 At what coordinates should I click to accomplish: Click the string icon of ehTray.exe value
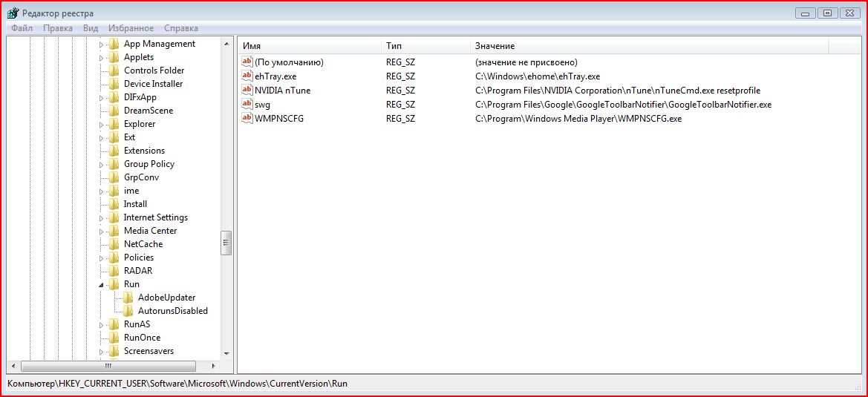(x=247, y=76)
